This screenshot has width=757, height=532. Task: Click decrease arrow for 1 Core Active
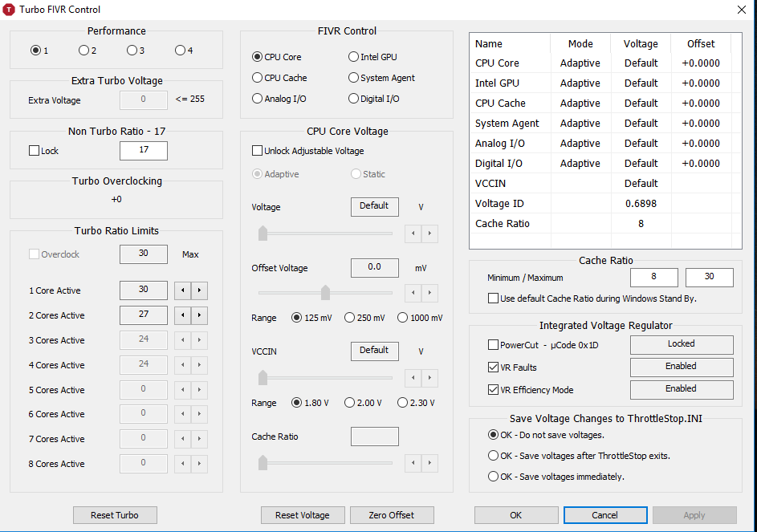pyautogui.click(x=182, y=290)
